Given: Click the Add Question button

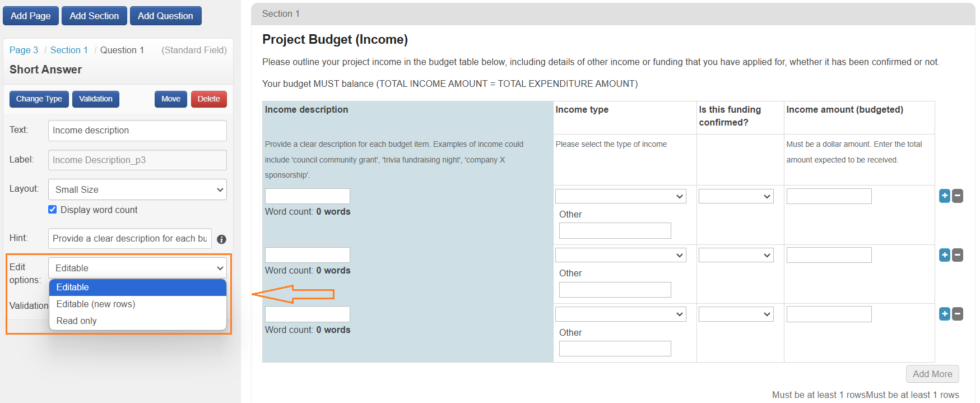Looking at the screenshot, I should tap(165, 16).
